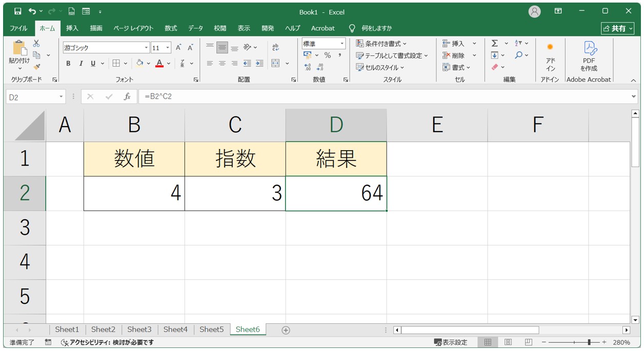The image size is (644, 351).
Task: Click the AutoSum sigma icon
Action: (x=494, y=44)
